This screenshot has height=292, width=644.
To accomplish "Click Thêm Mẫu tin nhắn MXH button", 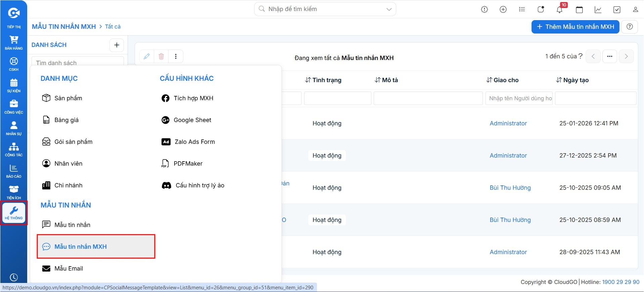I will click(x=575, y=26).
